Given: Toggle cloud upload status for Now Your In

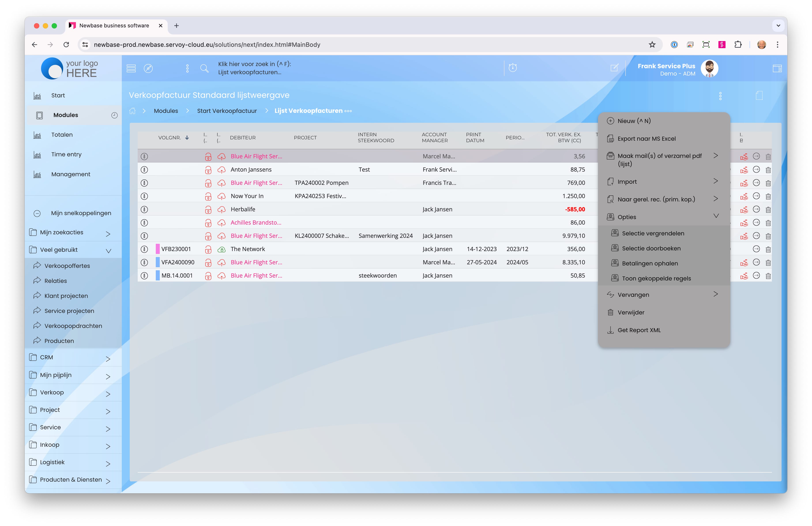Looking at the screenshot, I should click(x=221, y=196).
